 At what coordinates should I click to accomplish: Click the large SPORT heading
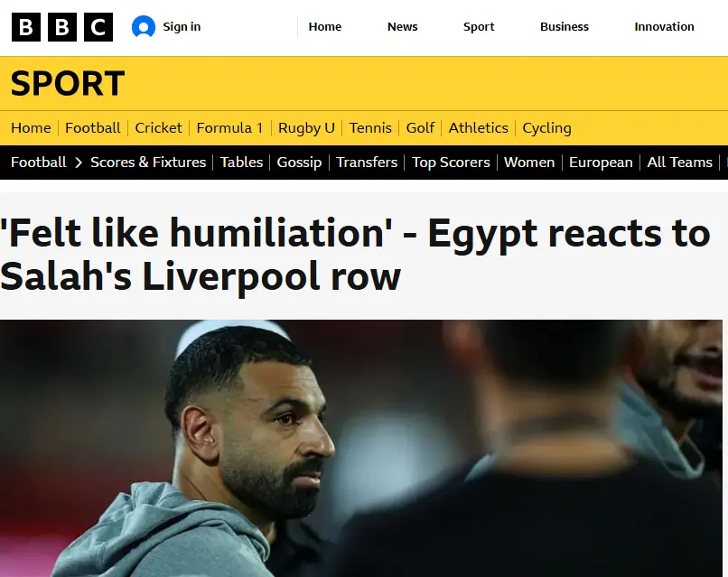68,84
